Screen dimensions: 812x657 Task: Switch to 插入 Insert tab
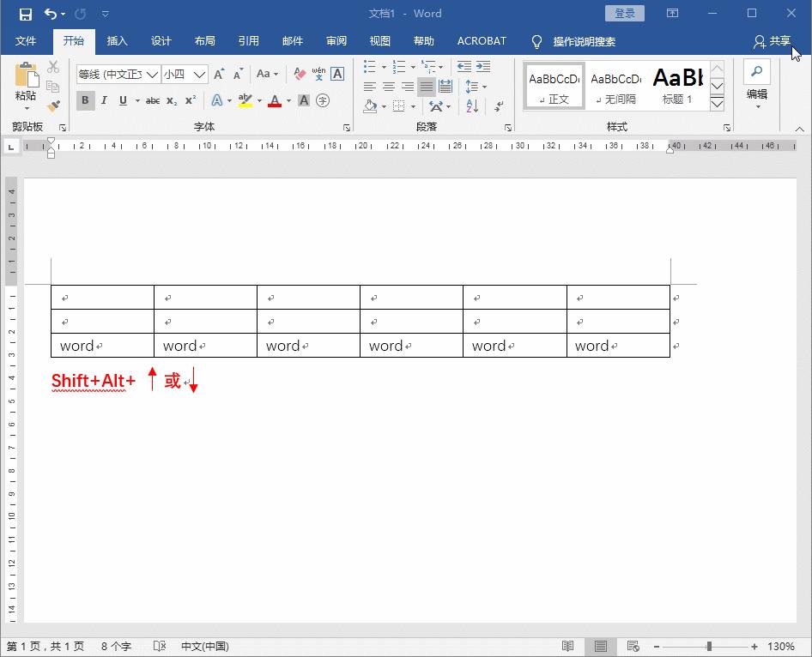coord(117,41)
